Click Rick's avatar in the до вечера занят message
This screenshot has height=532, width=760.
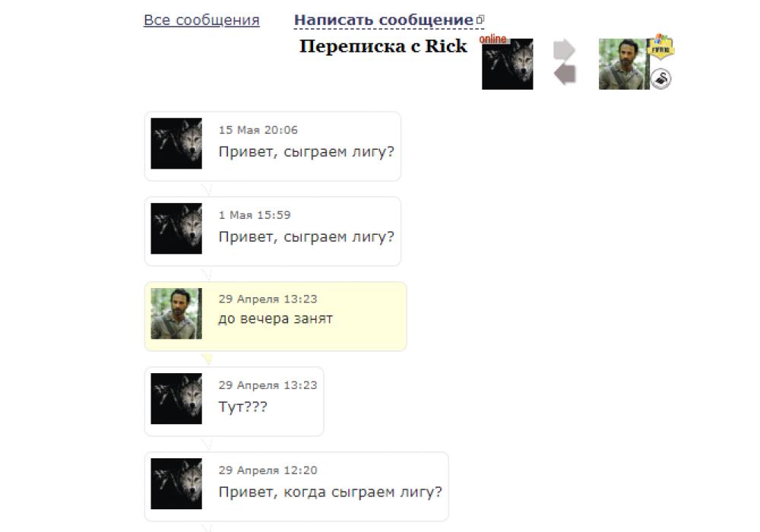[176, 313]
